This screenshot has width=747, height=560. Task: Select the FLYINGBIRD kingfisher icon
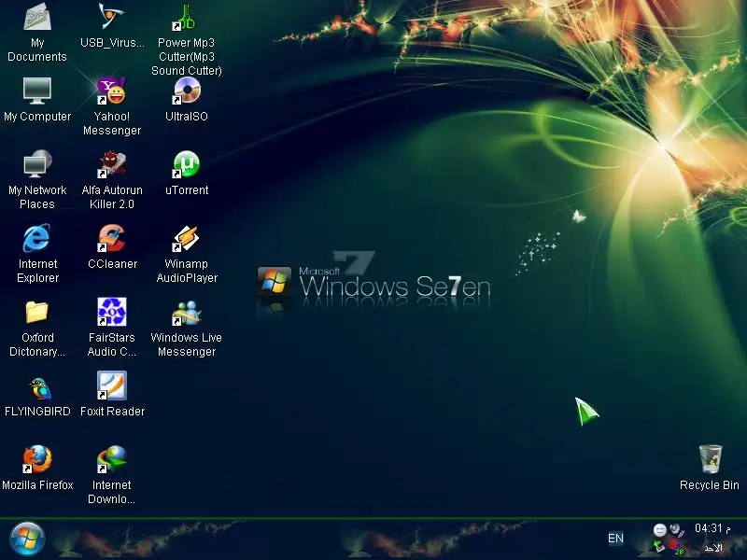[39, 387]
